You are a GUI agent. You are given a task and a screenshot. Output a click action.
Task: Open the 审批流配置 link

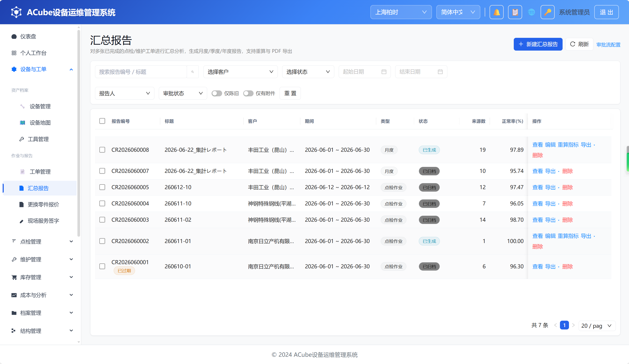[608, 45]
